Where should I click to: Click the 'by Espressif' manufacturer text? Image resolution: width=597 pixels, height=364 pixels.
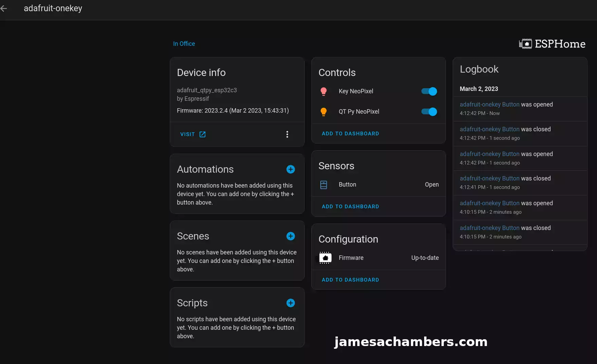click(x=193, y=99)
